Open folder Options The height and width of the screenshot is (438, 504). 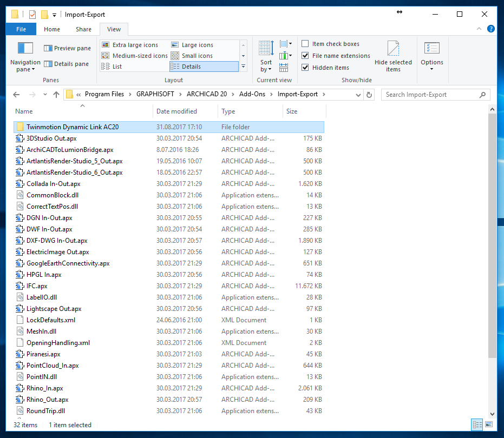tap(431, 57)
